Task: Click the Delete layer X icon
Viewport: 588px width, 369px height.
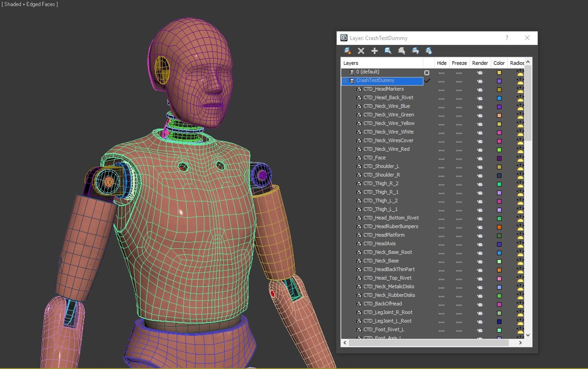Action: point(361,51)
